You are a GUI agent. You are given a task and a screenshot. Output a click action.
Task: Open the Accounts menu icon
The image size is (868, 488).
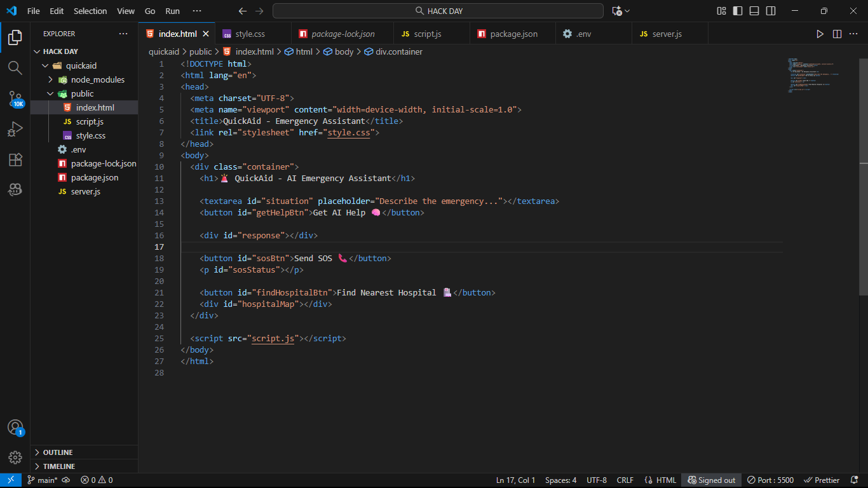(15, 428)
